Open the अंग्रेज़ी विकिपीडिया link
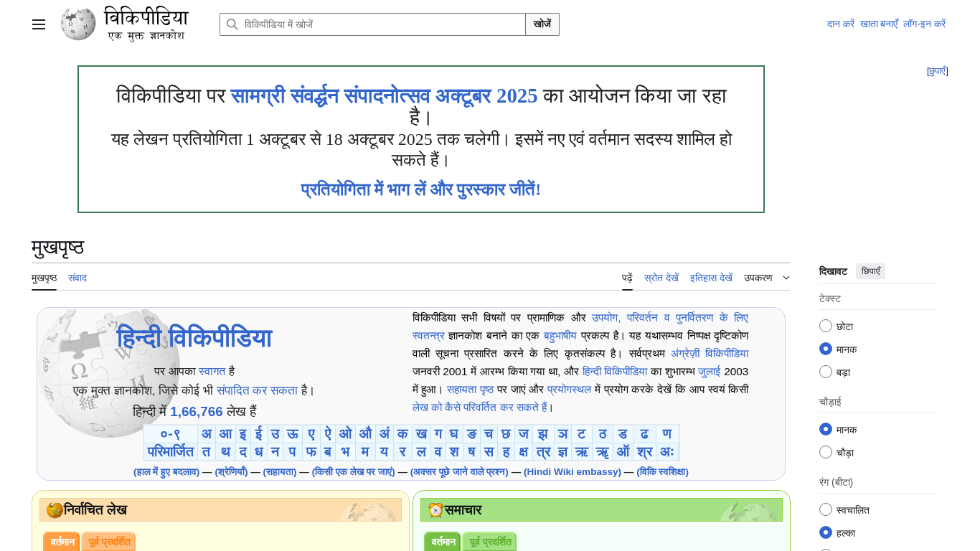 [710, 353]
